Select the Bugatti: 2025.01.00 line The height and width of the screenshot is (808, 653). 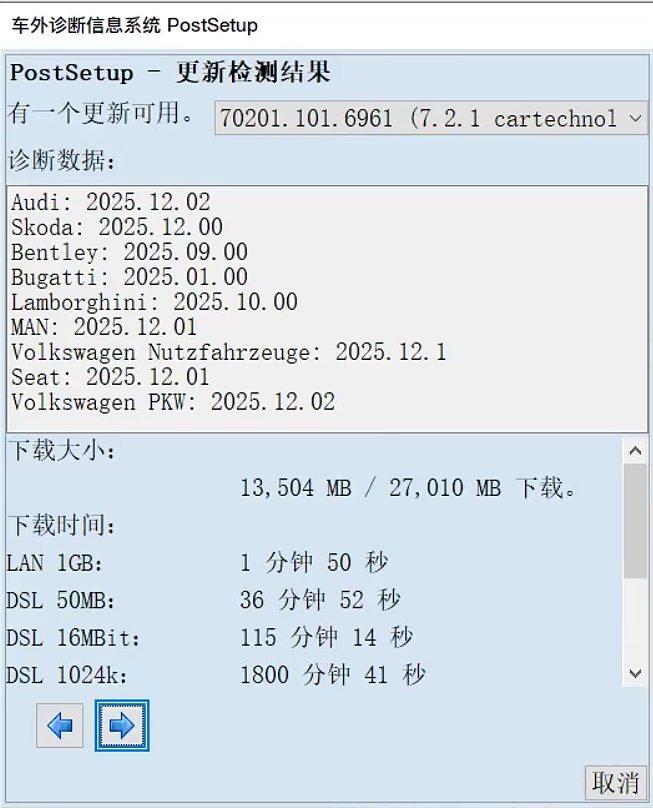point(129,277)
